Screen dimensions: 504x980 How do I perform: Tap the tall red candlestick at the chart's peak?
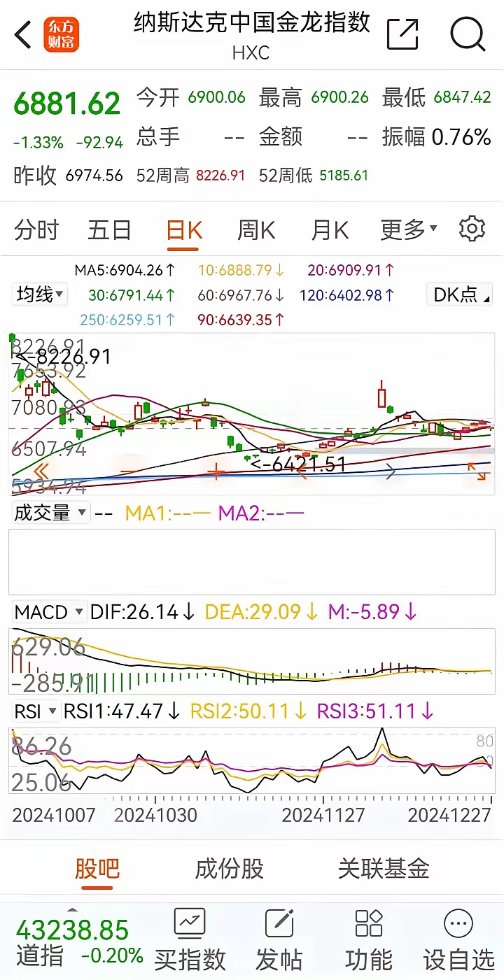[x=381, y=395]
